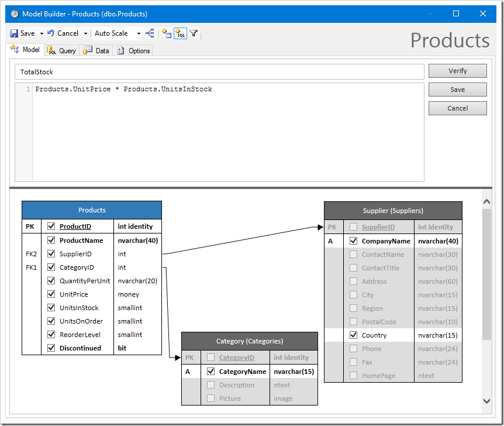Check SupplierID in the Supplier table
Viewport: 504px width, 426px height.
click(353, 227)
